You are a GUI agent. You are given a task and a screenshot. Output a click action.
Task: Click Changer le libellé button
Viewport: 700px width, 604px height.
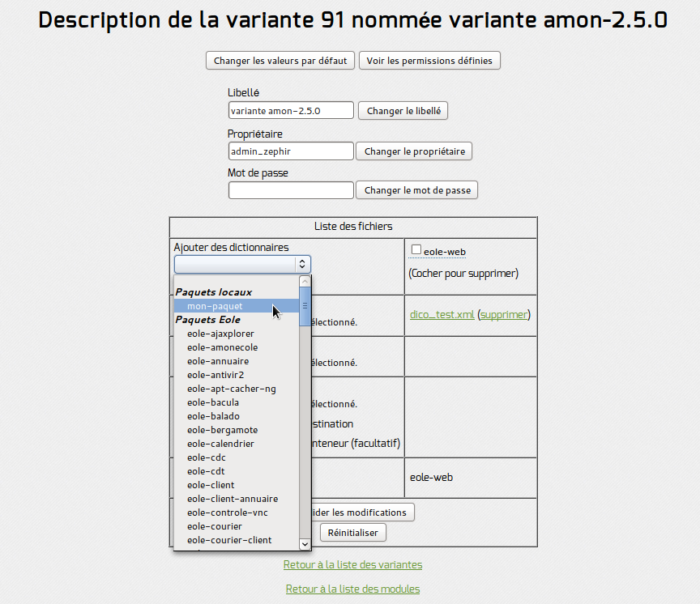pos(403,111)
